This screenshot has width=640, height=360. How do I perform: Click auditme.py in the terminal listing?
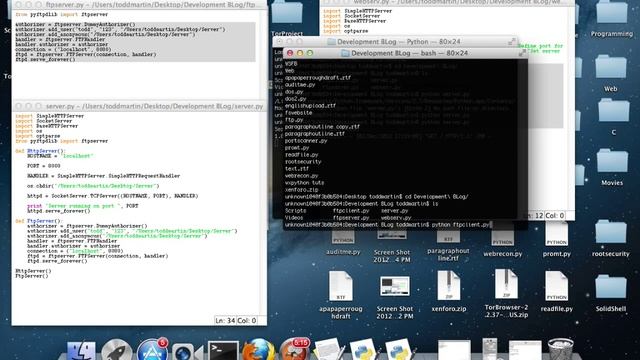[300, 85]
